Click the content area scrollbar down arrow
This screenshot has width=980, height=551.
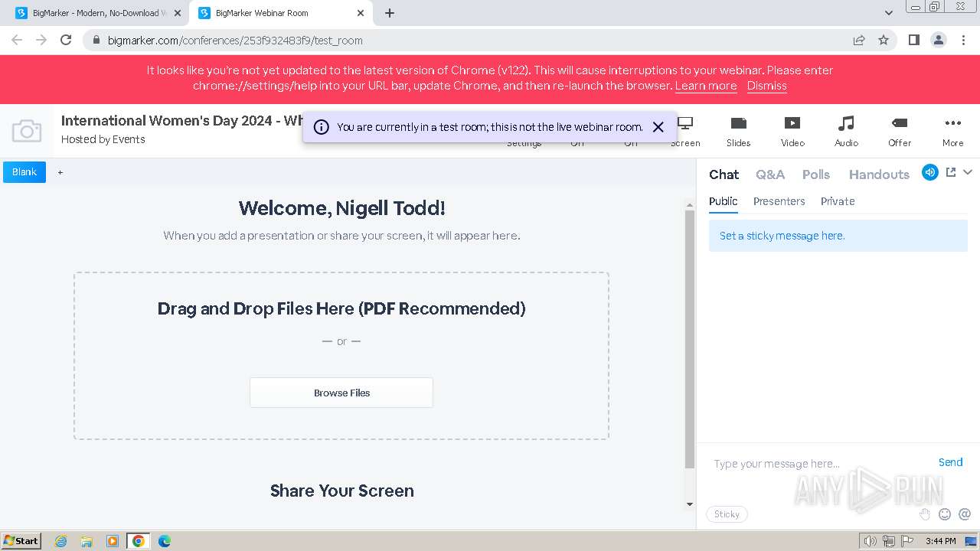coord(689,504)
